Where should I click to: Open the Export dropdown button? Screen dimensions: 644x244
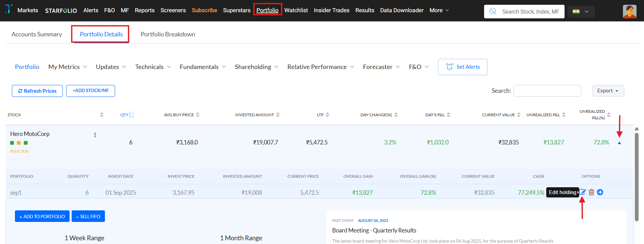pyautogui.click(x=608, y=91)
